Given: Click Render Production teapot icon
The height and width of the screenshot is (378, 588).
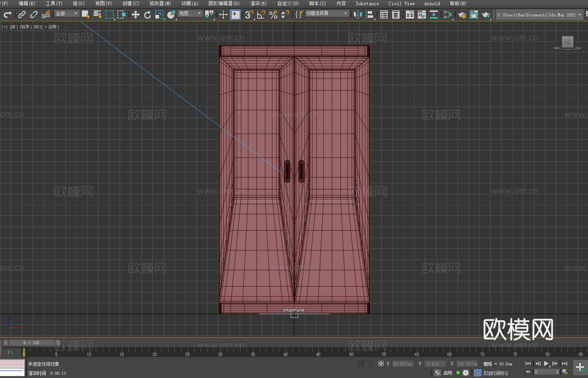Looking at the screenshot, I should click(x=486, y=14).
